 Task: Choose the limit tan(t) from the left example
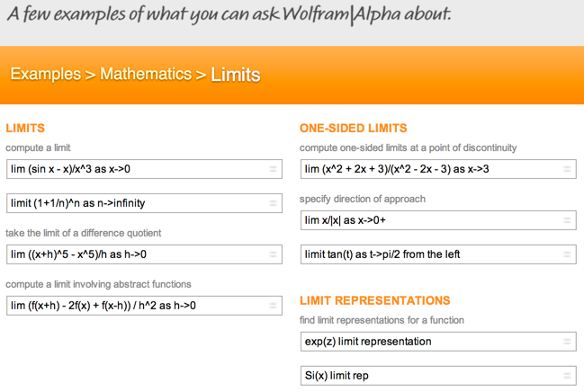[x=438, y=254]
